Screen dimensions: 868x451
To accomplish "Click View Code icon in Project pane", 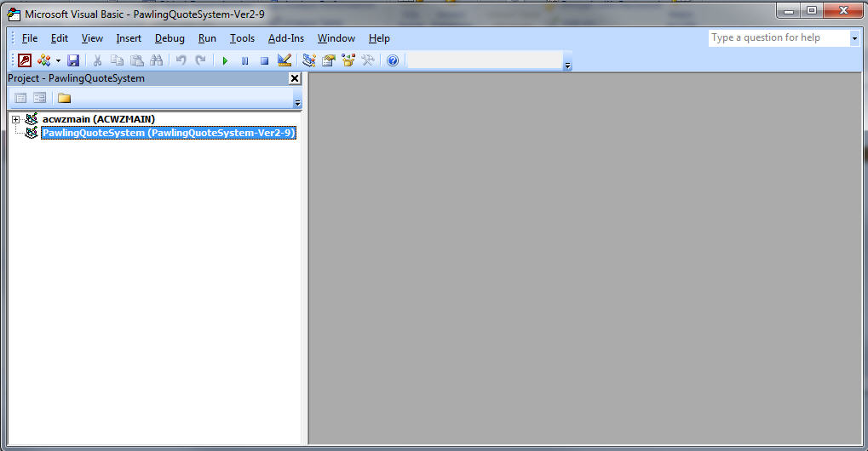I will tap(20, 98).
